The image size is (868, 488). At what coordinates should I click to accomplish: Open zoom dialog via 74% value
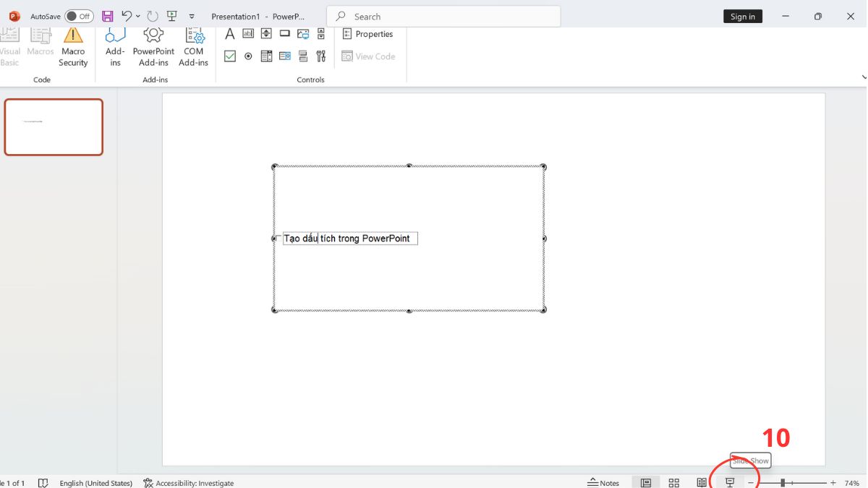[851, 483]
